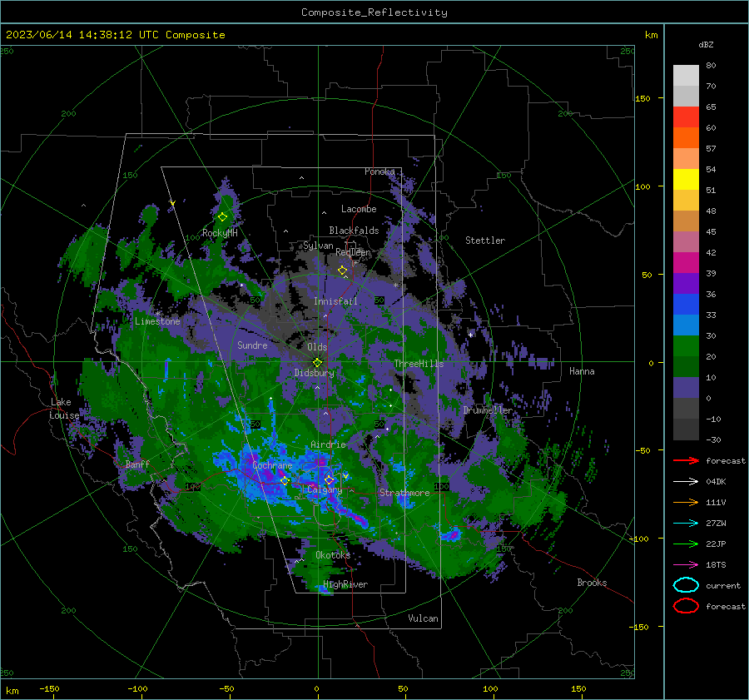Click the Drumheller label on the map
Viewport: 749px width, 700px height.
(x=488, y=410)
